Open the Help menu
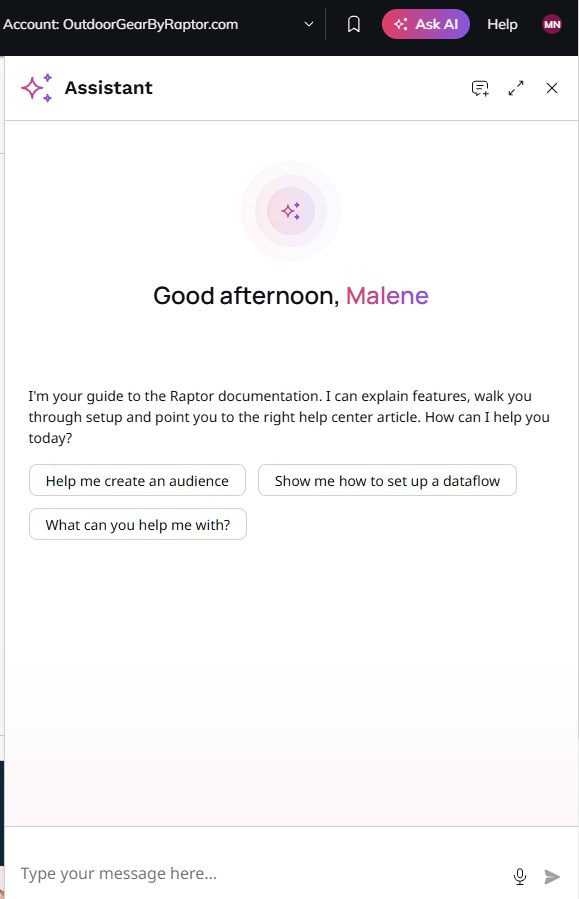 (x=502, y=25)
